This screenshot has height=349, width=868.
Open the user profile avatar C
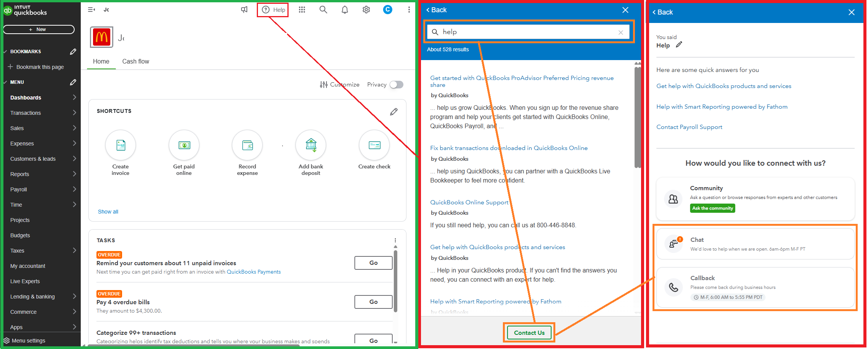388,10
